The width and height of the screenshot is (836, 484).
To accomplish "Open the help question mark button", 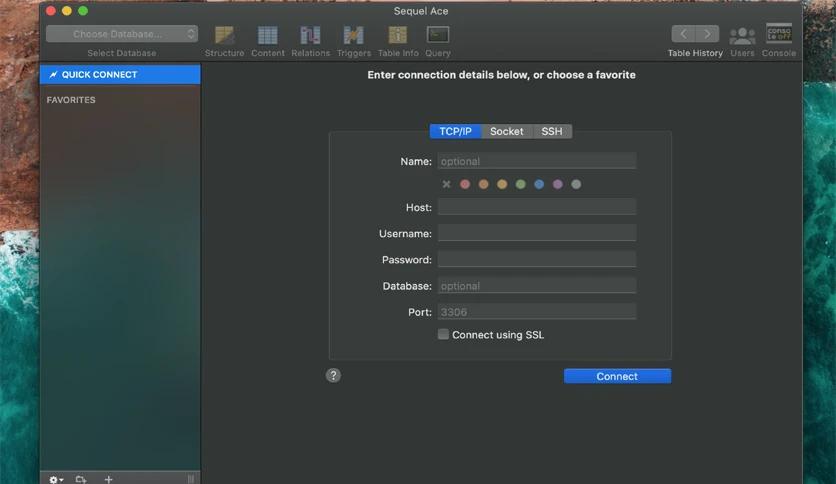I will tap(333, 375).
